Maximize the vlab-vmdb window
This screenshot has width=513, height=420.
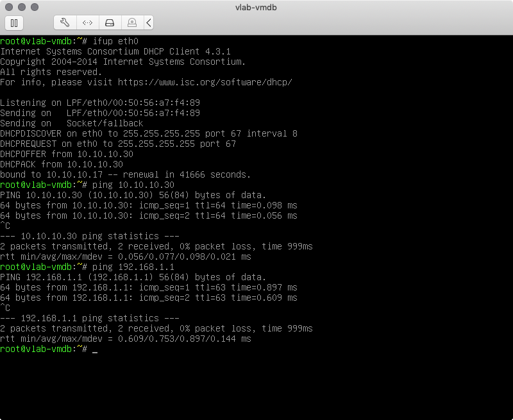coord(34,7)
